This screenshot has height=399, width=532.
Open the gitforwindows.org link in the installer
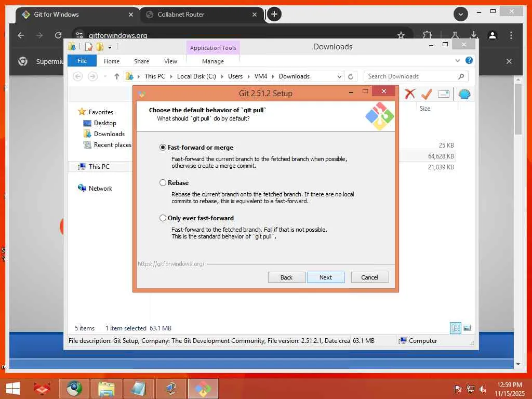coord(171,263)
